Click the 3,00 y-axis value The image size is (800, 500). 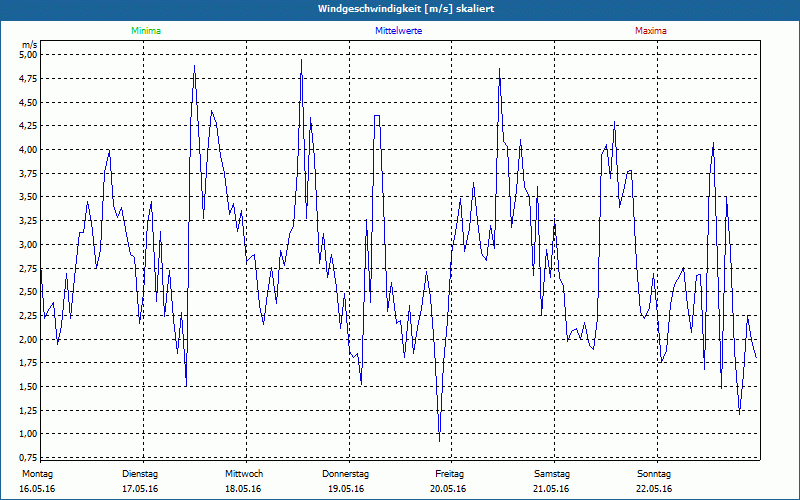click(29, 244)
